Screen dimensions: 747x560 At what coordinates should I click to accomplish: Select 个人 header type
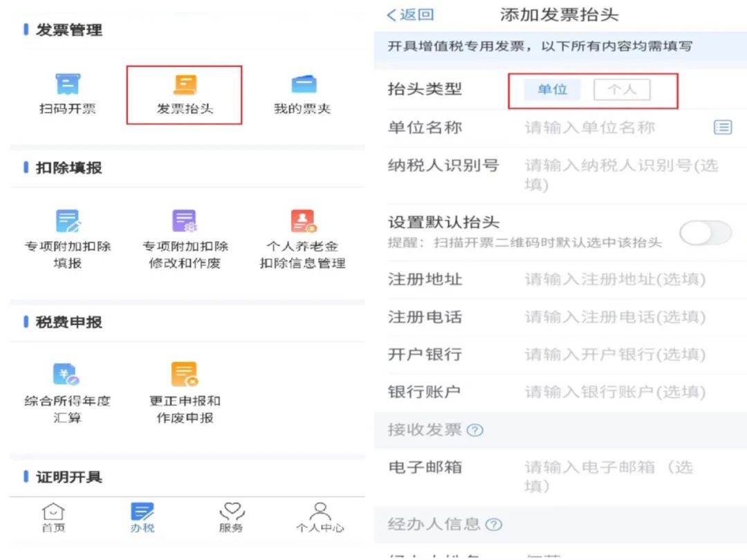click(622, 89)
